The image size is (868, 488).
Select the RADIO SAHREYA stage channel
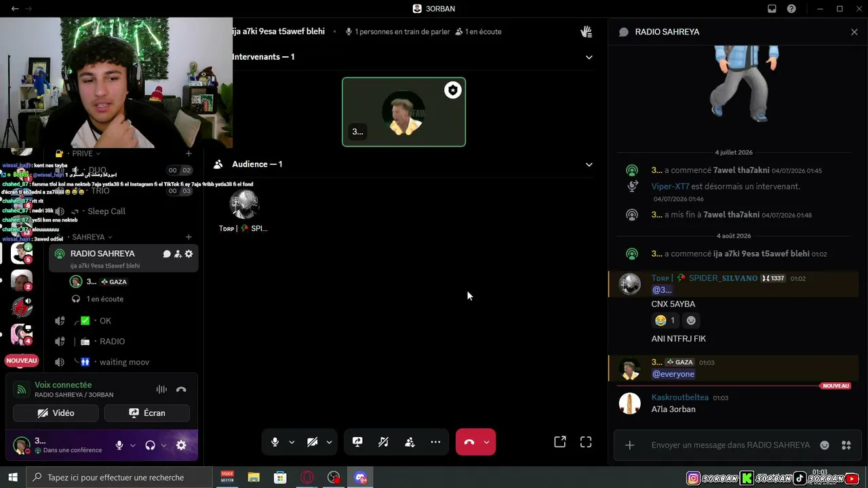pyautogui.click(x=123, y=258)
